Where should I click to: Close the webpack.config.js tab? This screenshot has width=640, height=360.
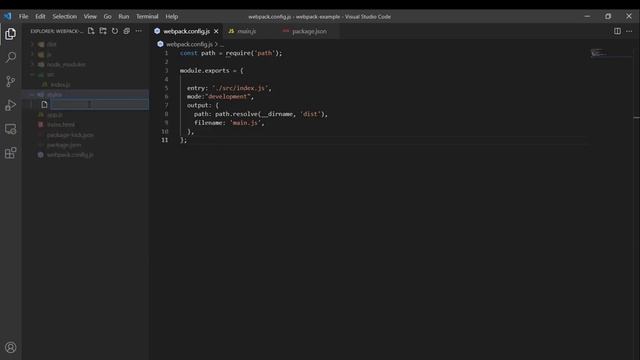pos(216,31)
